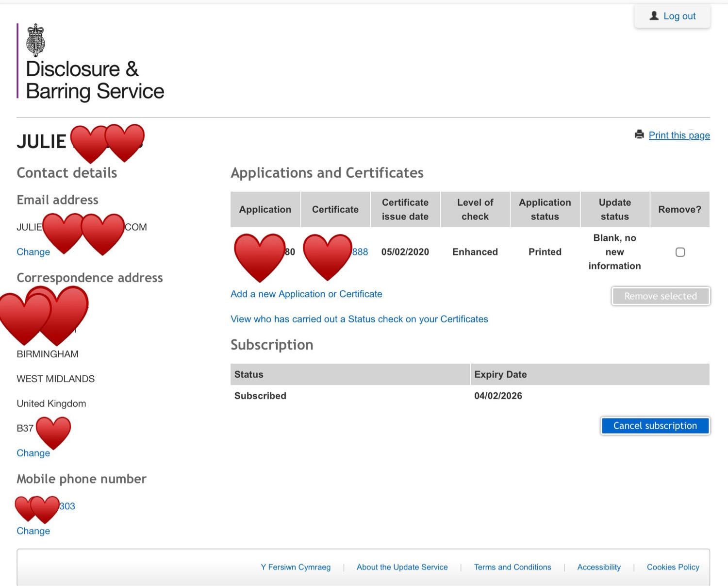The image size is (728, 586).
Task: Change the email address
Action: click(x=33, y=251)
